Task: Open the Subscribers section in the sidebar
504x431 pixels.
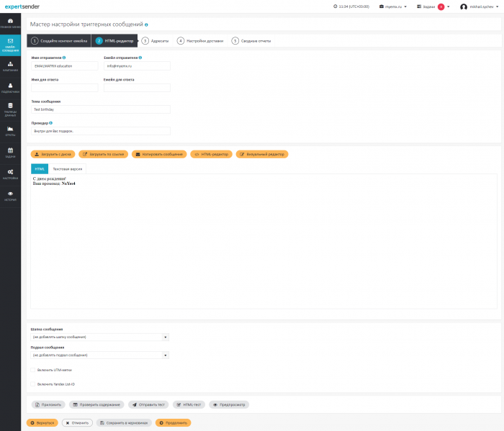Action: click(10, 87)
